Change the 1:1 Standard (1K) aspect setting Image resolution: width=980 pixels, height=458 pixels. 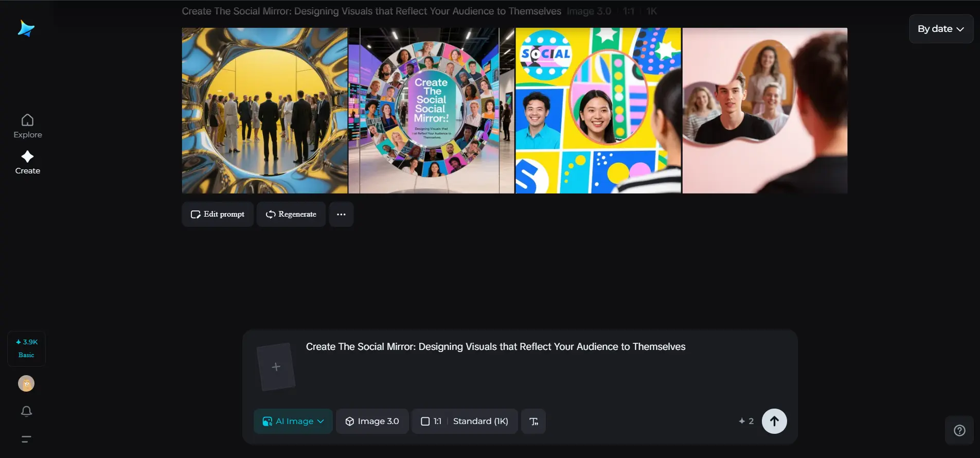[x=465, y=421]
